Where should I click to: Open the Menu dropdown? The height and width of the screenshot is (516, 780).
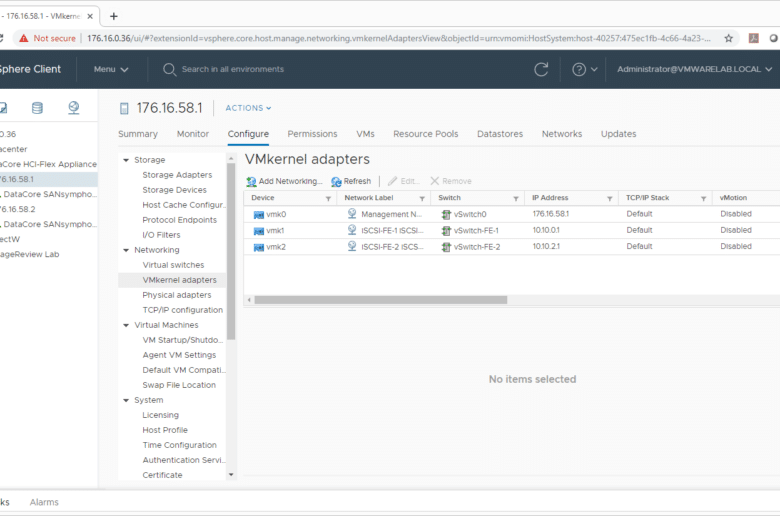tap(111, 69)
